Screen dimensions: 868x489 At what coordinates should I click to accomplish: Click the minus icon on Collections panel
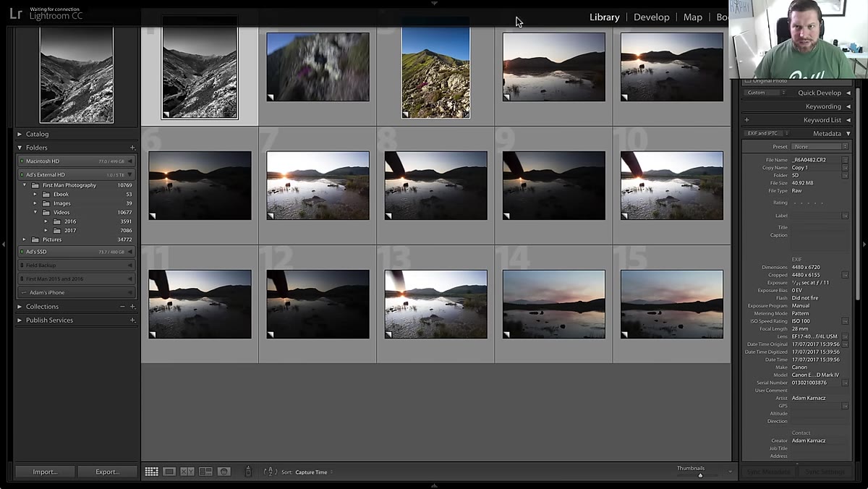coord(122,307)
